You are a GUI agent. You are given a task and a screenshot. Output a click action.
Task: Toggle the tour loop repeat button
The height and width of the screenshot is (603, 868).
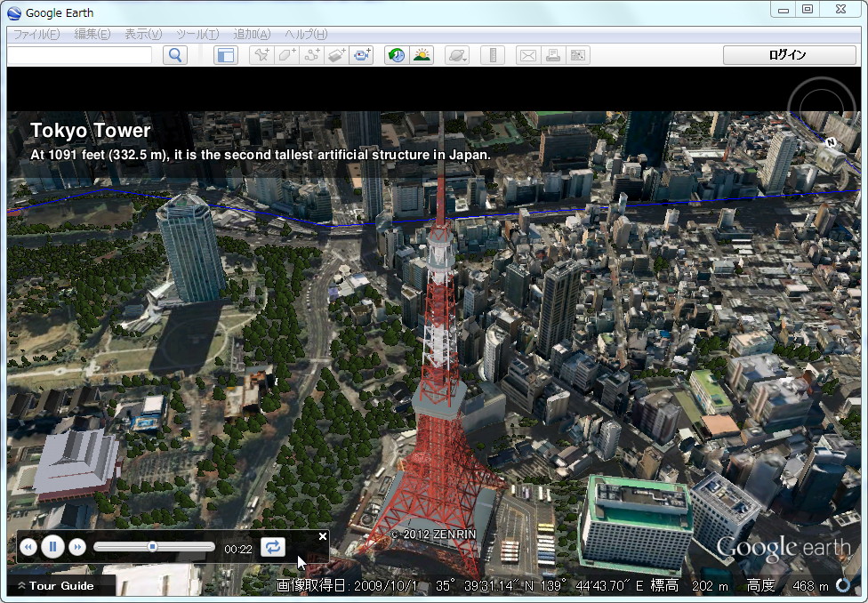(273, 547)
